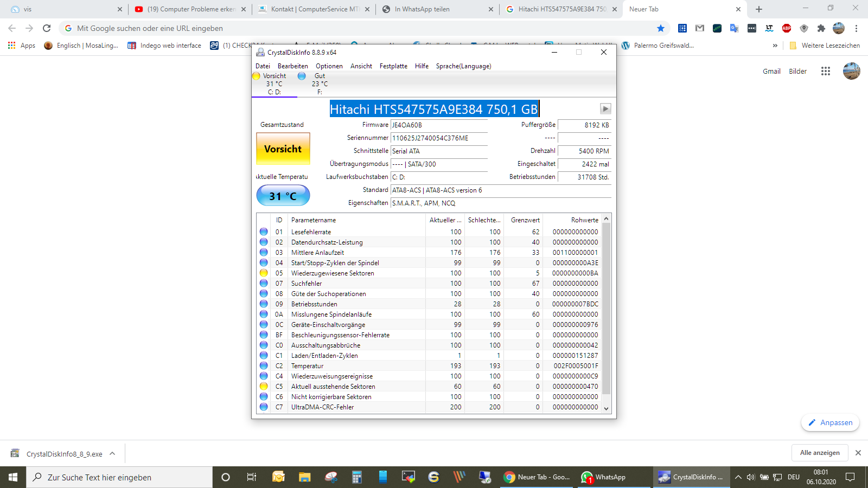Click the Seriennummer value field

pos(439,138)
